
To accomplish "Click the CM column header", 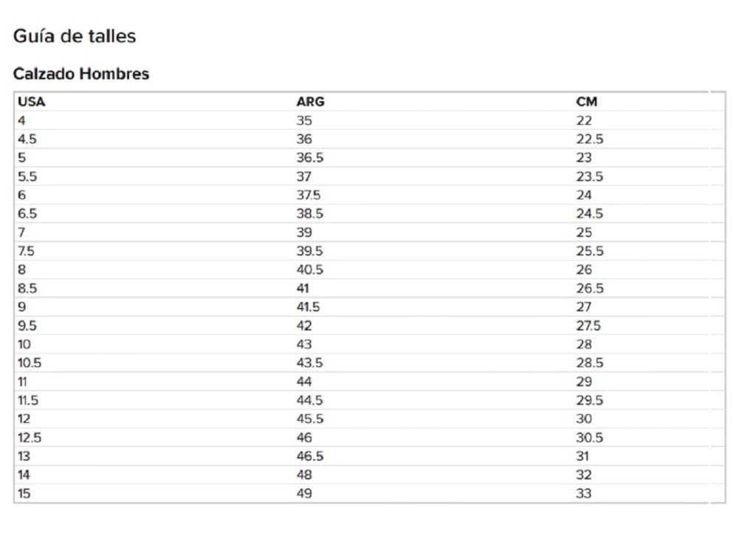I will tap(587, 102).
